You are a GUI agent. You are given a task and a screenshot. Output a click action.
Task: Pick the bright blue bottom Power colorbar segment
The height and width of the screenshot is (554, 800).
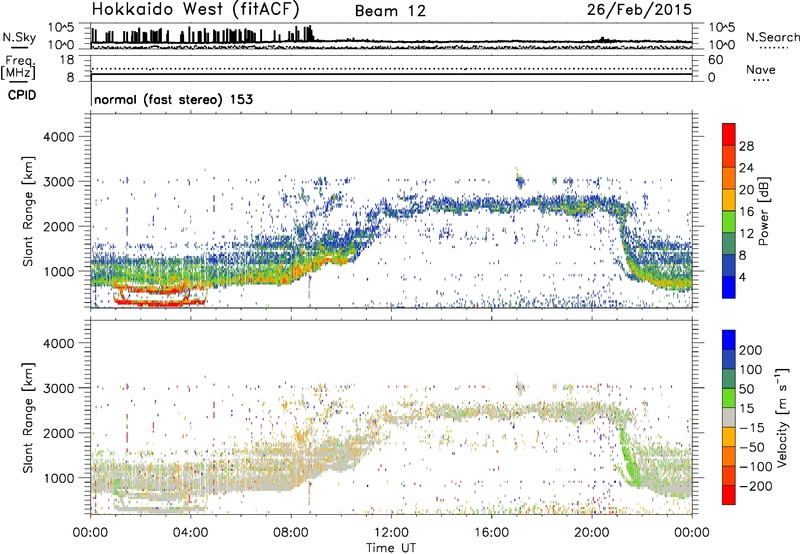pos(729,287)
